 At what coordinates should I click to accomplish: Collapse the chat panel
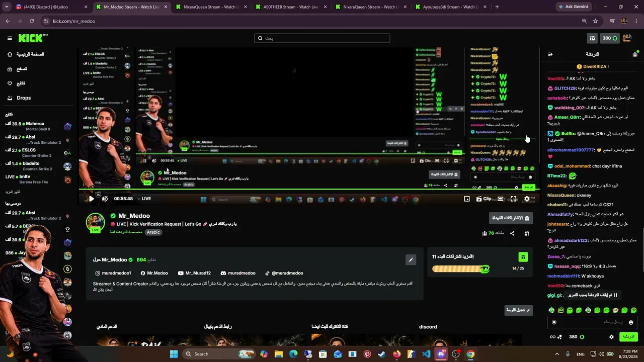tap(550, 54)
